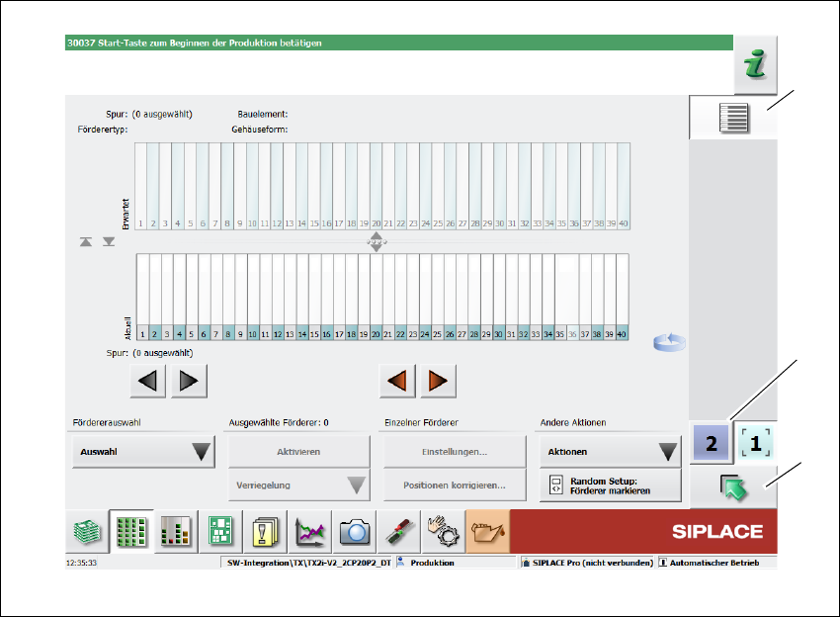Screen dimensions: 840x617
Task: Switch to placement area 2
Action: pos(712,444)
